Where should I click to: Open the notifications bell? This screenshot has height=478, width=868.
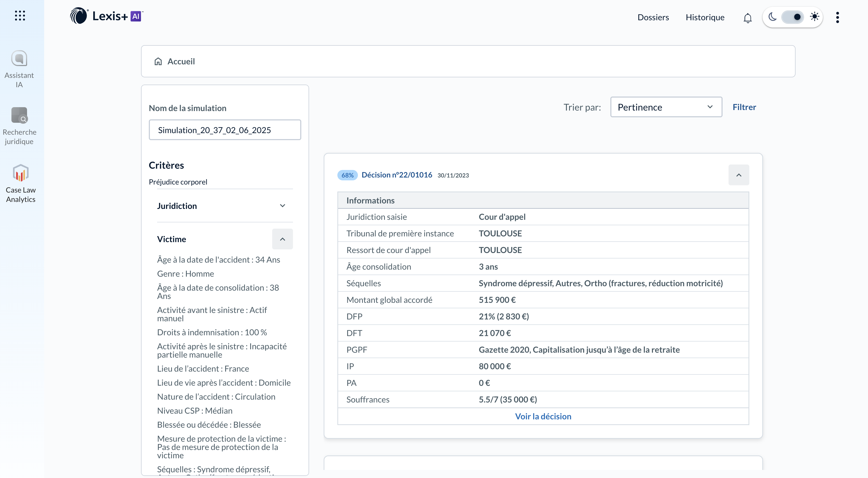(x=747, y=17)
